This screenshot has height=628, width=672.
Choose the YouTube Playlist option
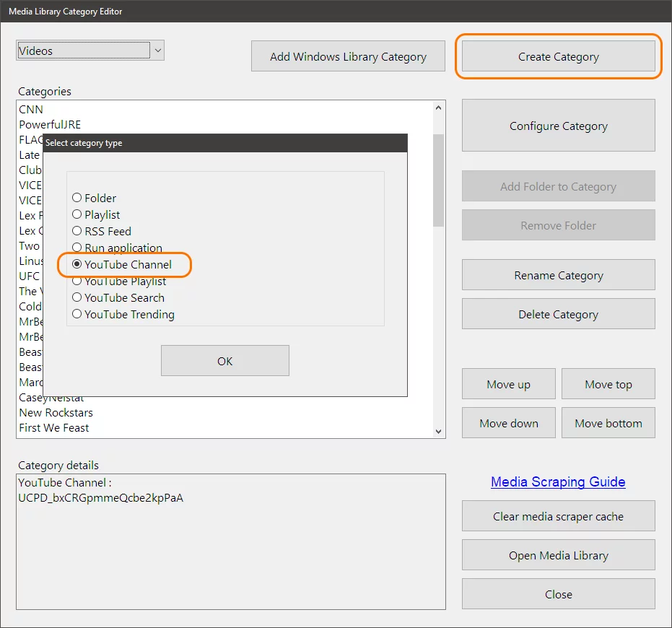(119, 282)
